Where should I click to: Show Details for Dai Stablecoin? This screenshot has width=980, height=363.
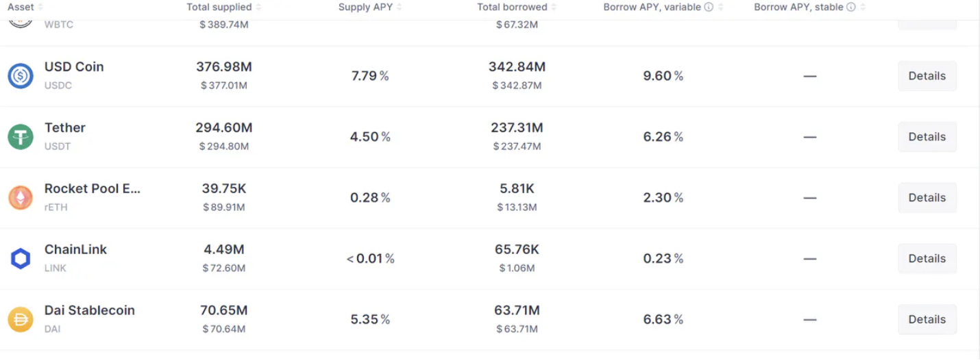click(x=927, y=320)
